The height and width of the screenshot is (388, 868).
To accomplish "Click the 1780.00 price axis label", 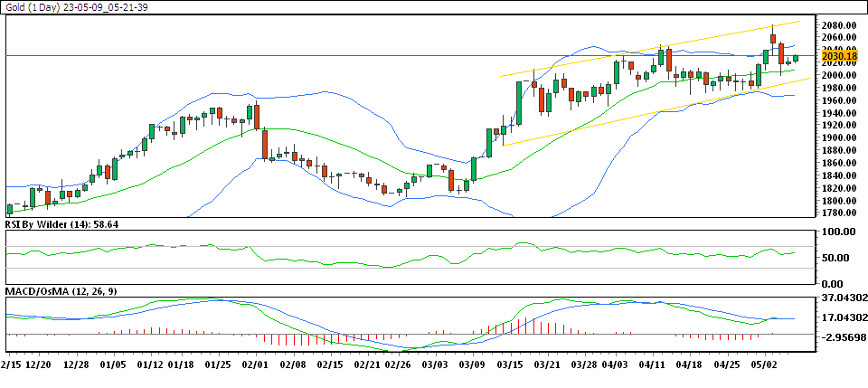I will 840,213.
